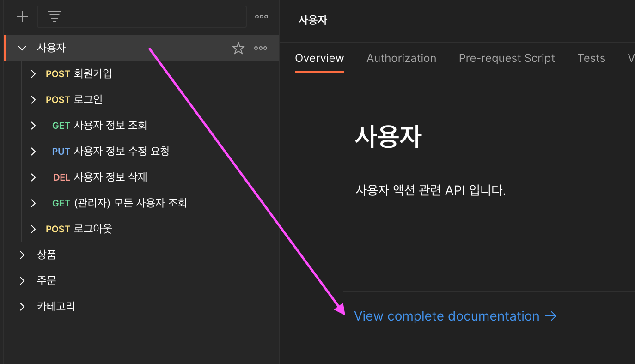Click the plus icon to create new collection

[x=22, y=17]
